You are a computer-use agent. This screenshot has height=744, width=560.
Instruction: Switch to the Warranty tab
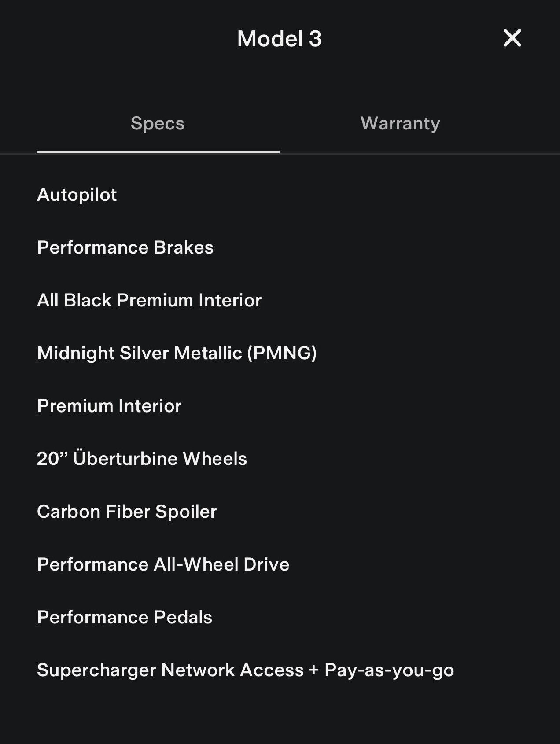pos(400,123)
